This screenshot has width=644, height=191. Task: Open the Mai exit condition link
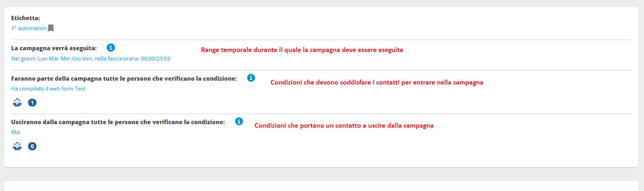click(16, 132)
